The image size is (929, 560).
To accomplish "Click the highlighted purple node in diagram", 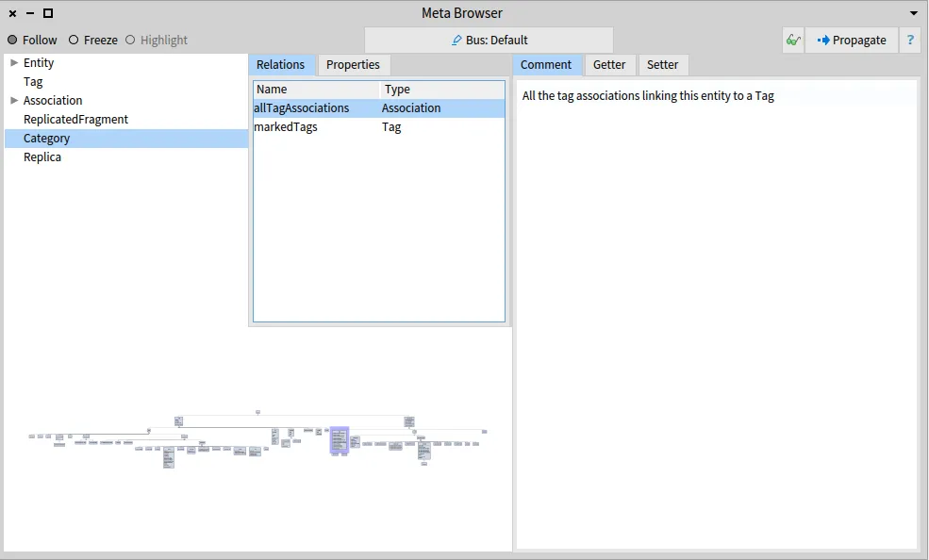I will point(340,440).
